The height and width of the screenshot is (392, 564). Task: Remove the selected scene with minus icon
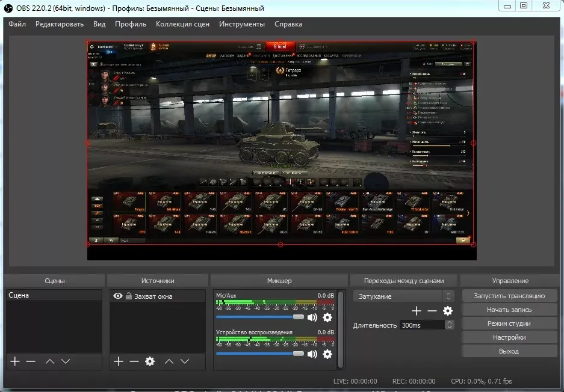tap(31, 361)
